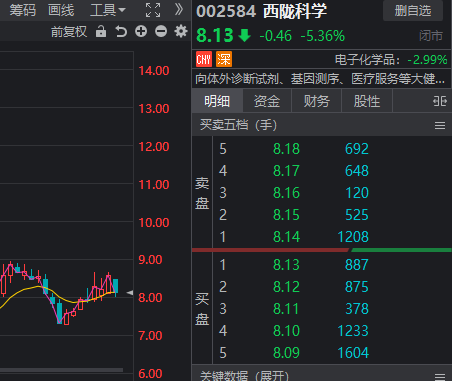This screenshot has height=381, width=452.
Task: Zoom out with the minus circle icon
Action: point(161,32)
